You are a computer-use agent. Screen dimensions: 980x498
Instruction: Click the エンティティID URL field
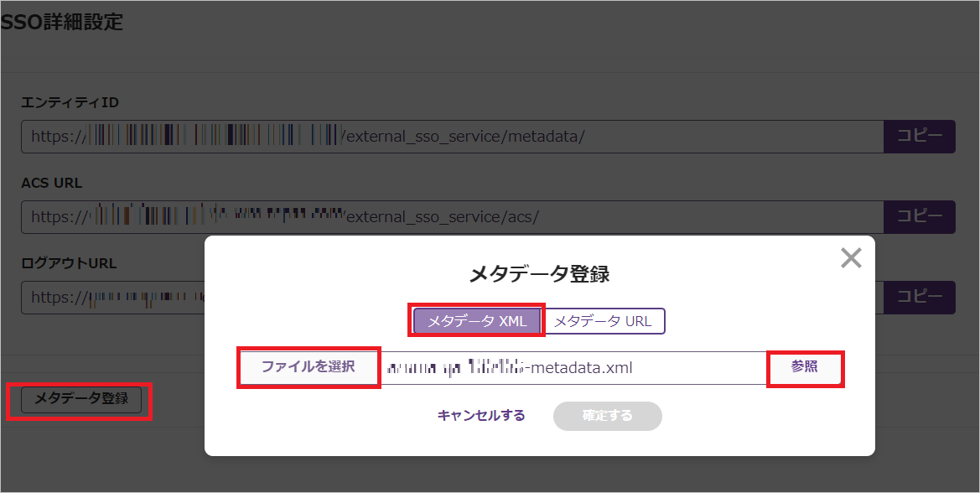(453, 136)
